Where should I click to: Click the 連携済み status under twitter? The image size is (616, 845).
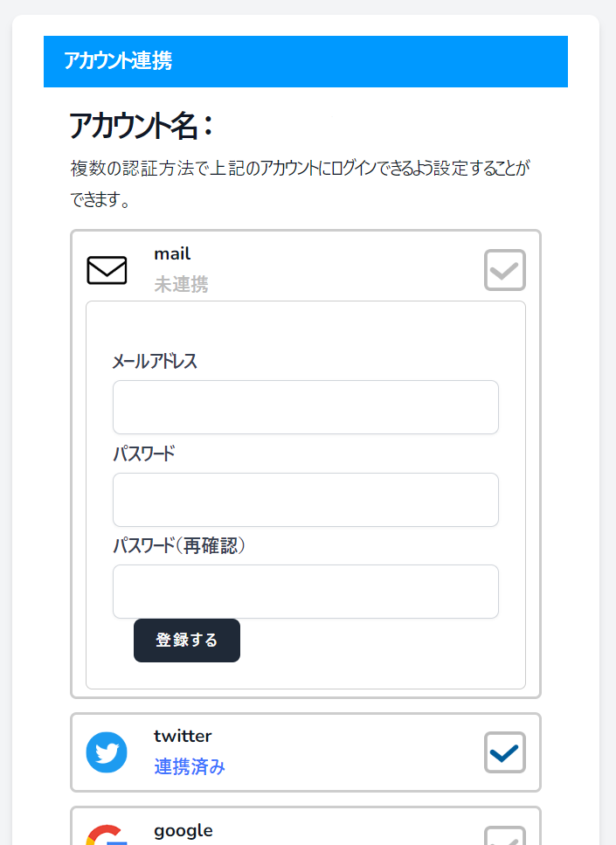coord(190,767)
